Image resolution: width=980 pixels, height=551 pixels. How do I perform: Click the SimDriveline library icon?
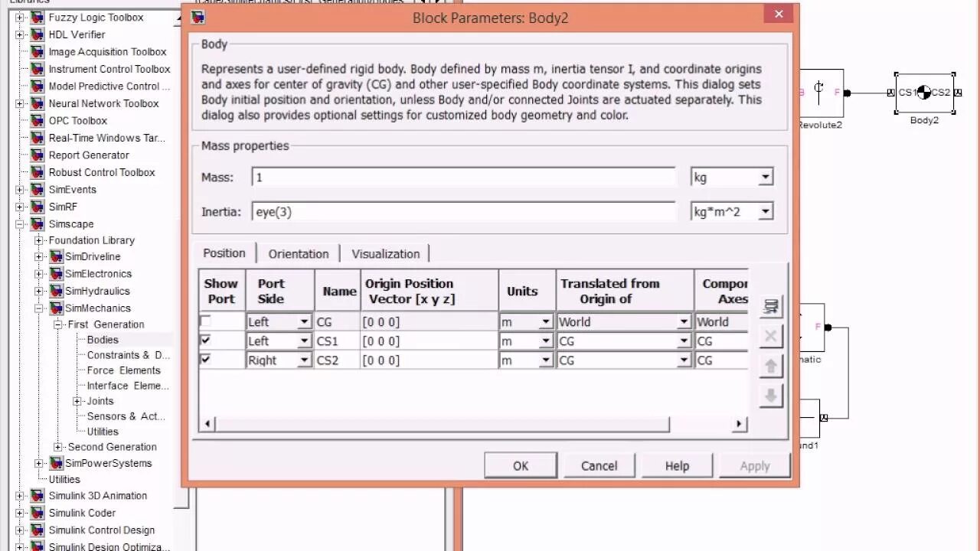click(56, 256)
